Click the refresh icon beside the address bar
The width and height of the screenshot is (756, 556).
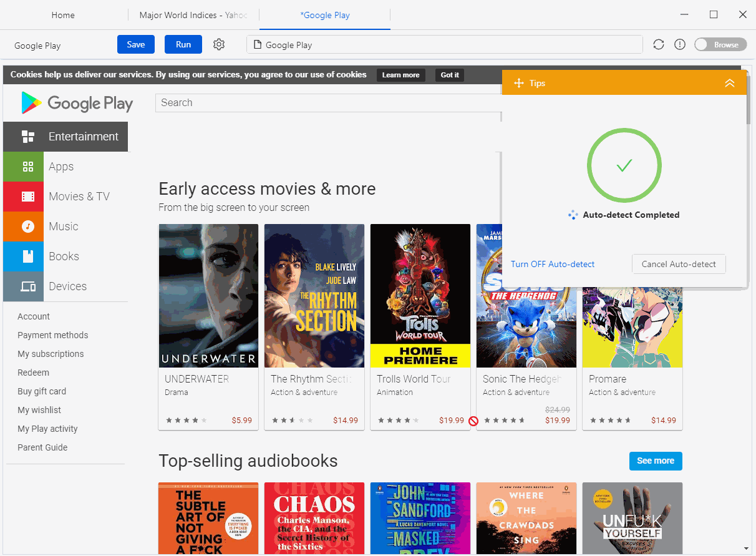coord(658,44)
